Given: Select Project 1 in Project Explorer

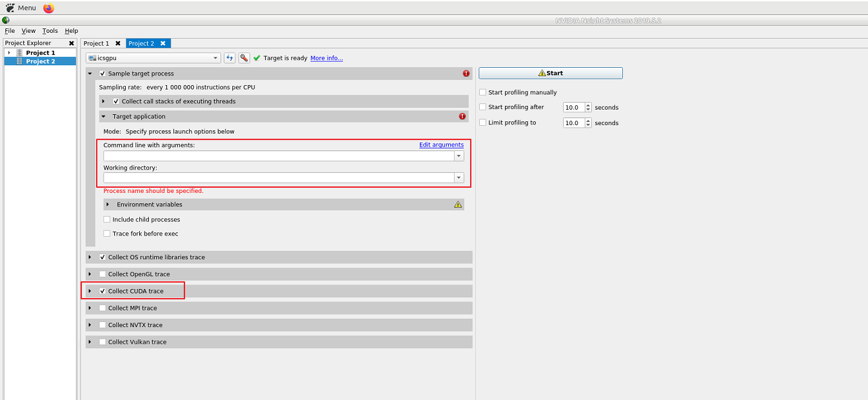Looking at the screenshot, I should coord(40,53).
